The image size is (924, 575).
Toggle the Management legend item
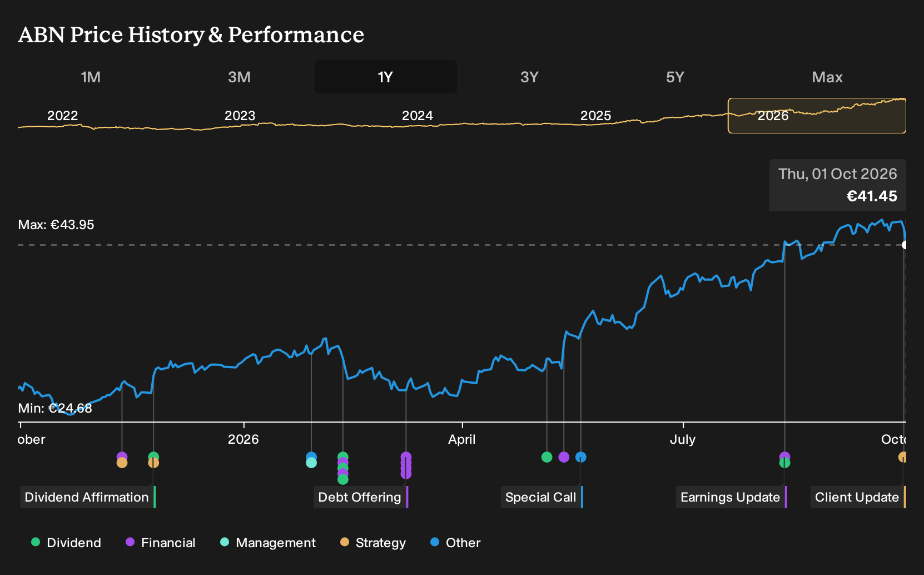pyautogui.click(x=268, y=543)
